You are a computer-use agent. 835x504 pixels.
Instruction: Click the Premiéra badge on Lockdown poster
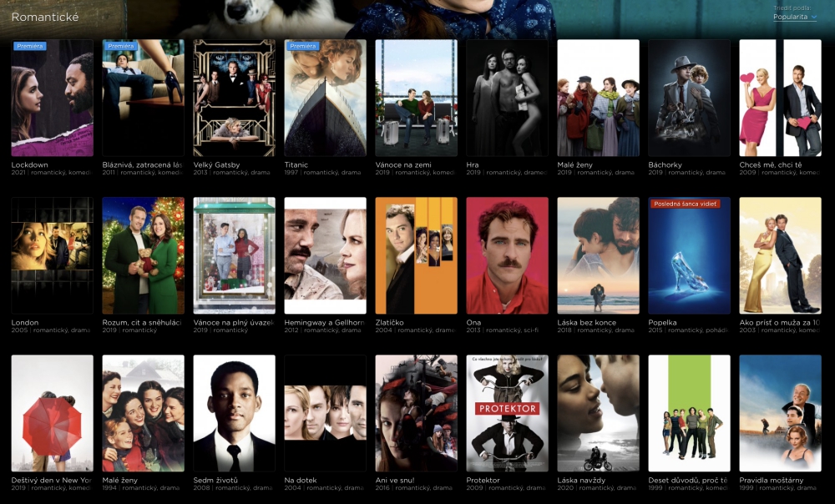coord(30,46)
